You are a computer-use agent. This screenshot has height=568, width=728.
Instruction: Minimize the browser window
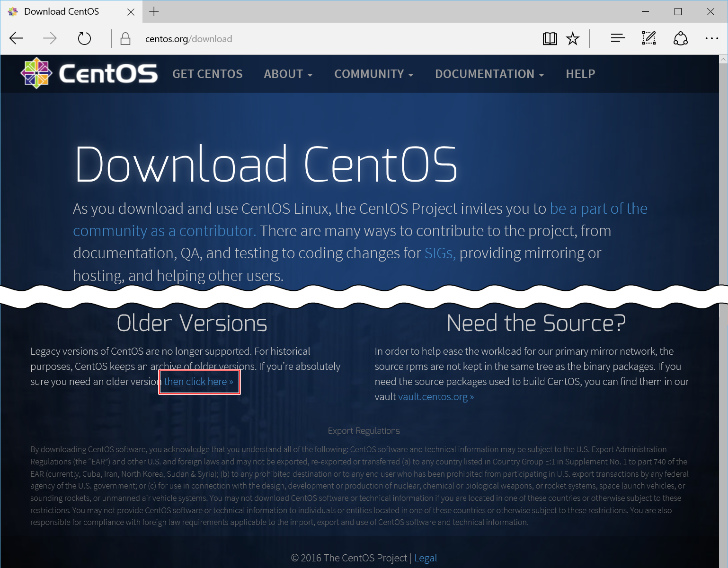click(645, 11)
